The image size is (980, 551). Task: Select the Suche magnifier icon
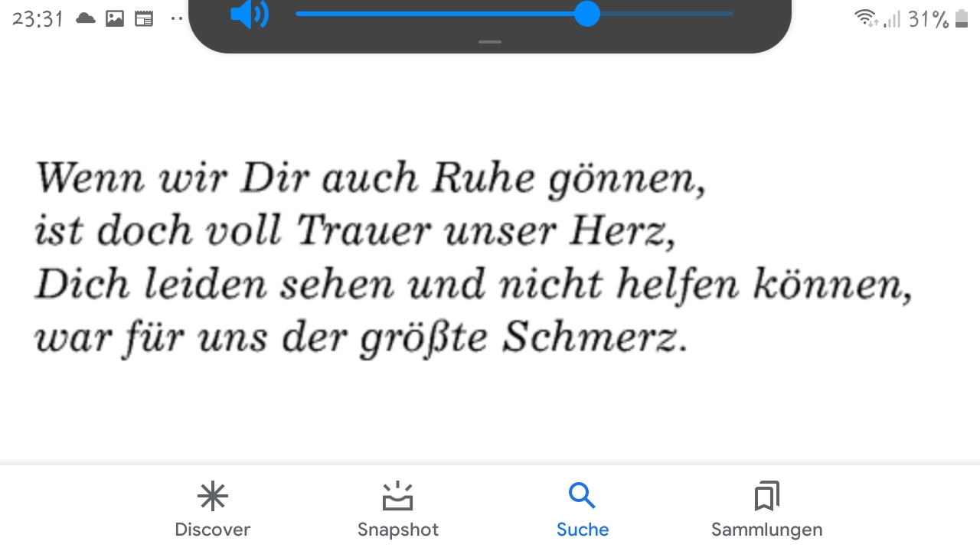pos(582,496)
